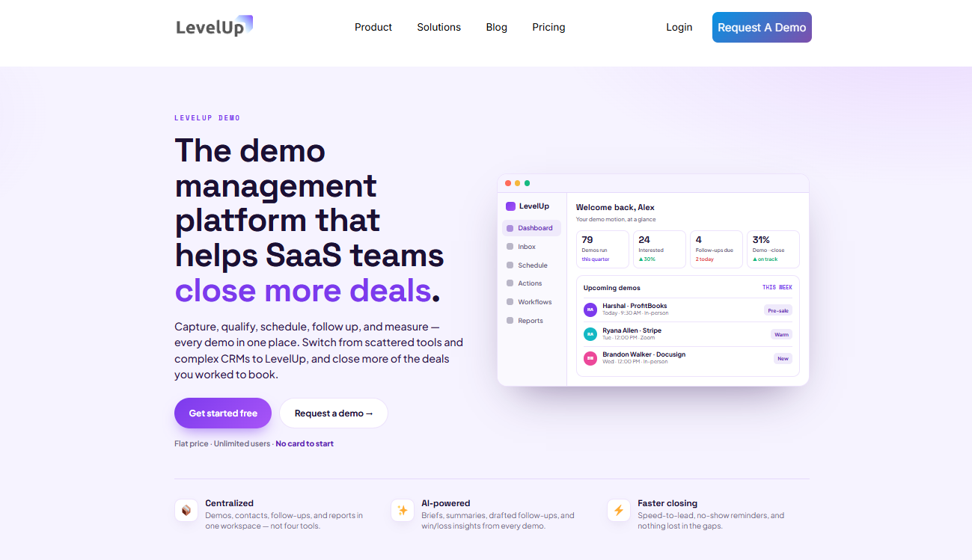
Task: Click the No card to start text
Action: click(x=305, y=443)
